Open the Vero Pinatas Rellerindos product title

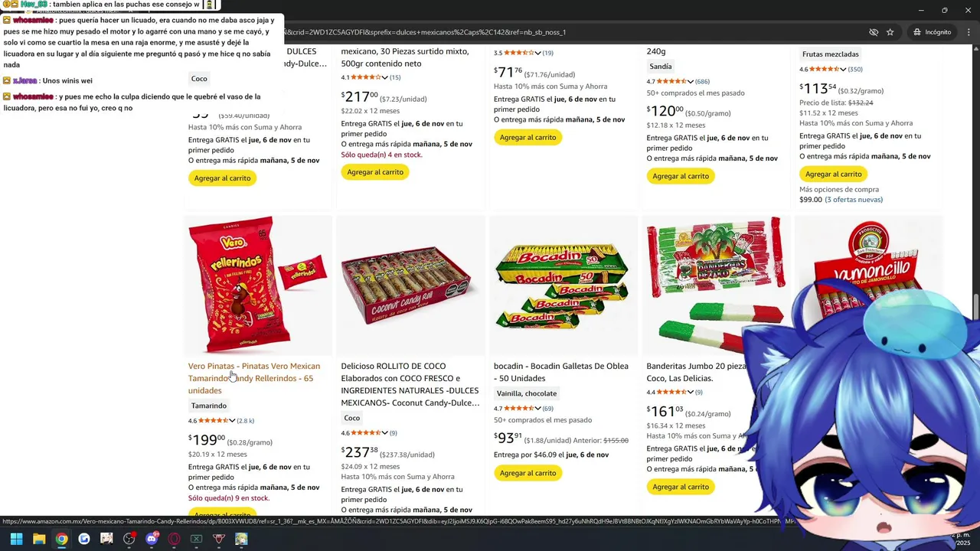(x=254, y=378)
